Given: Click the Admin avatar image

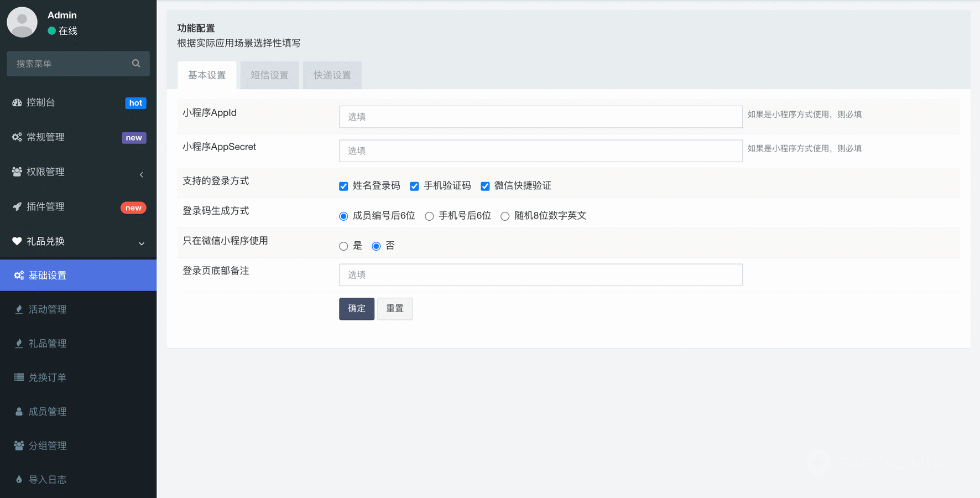Looking at the screenshot, I should click(22, 22).
